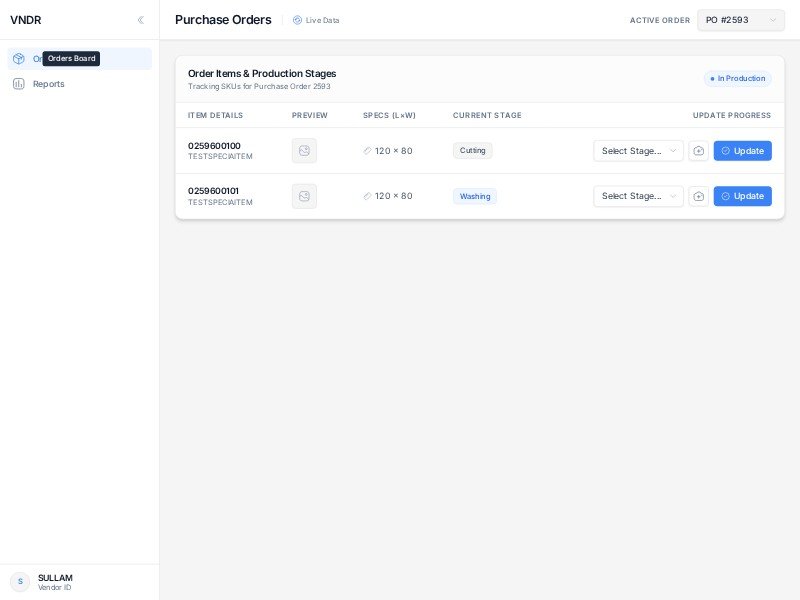Click ruler icon in first row specs
800x600 pixels.
[367, 151]
